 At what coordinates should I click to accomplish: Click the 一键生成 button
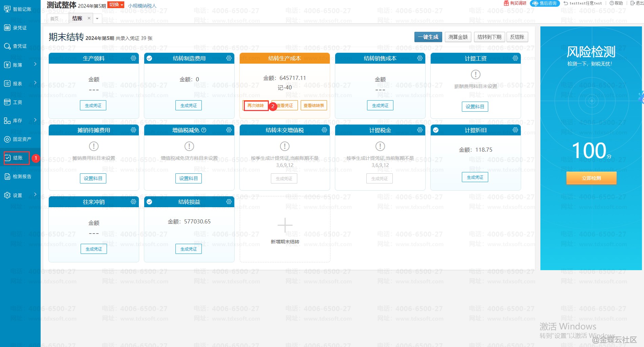point(428,37)
